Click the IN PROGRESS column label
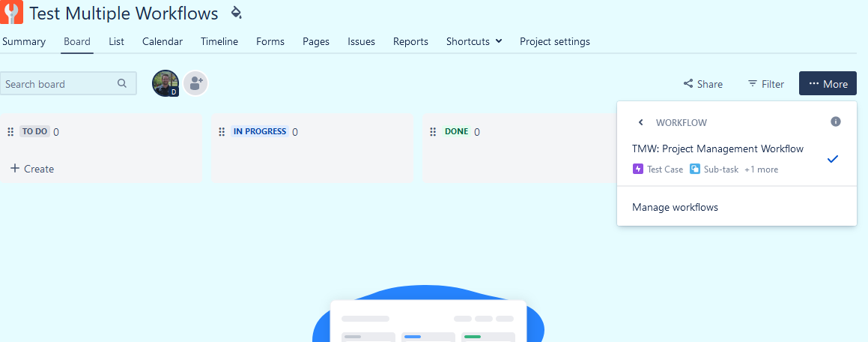 tap(260, 131)
